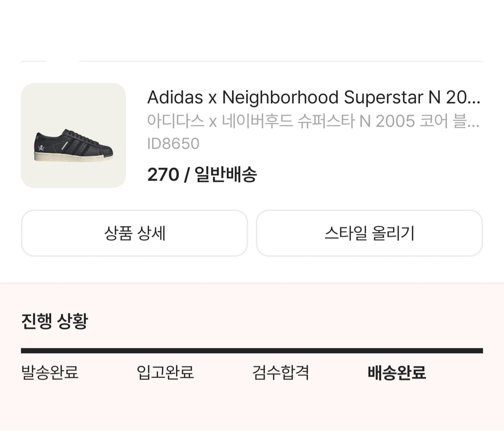
Task: Select the bold 배송완료 delivery complete status
Action: [396, 373]
